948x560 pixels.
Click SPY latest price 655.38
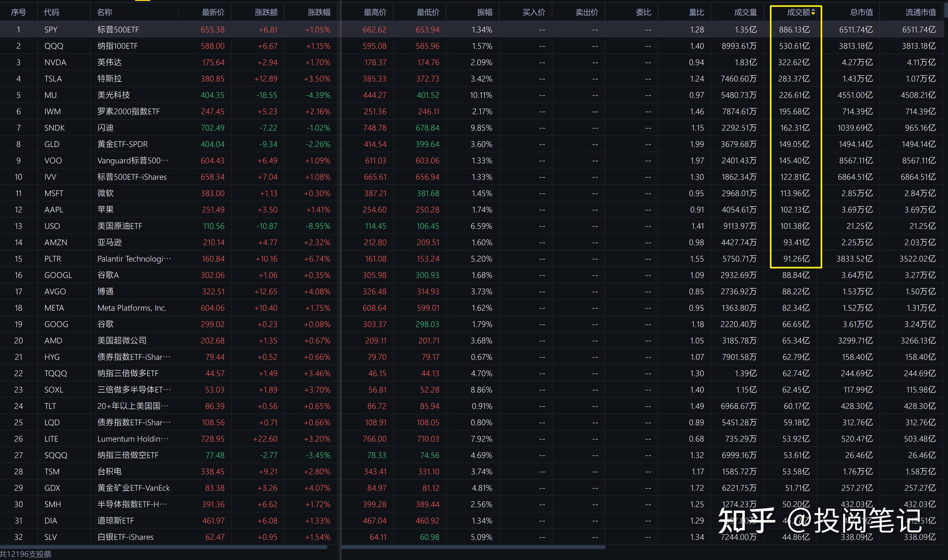[213, 30]
